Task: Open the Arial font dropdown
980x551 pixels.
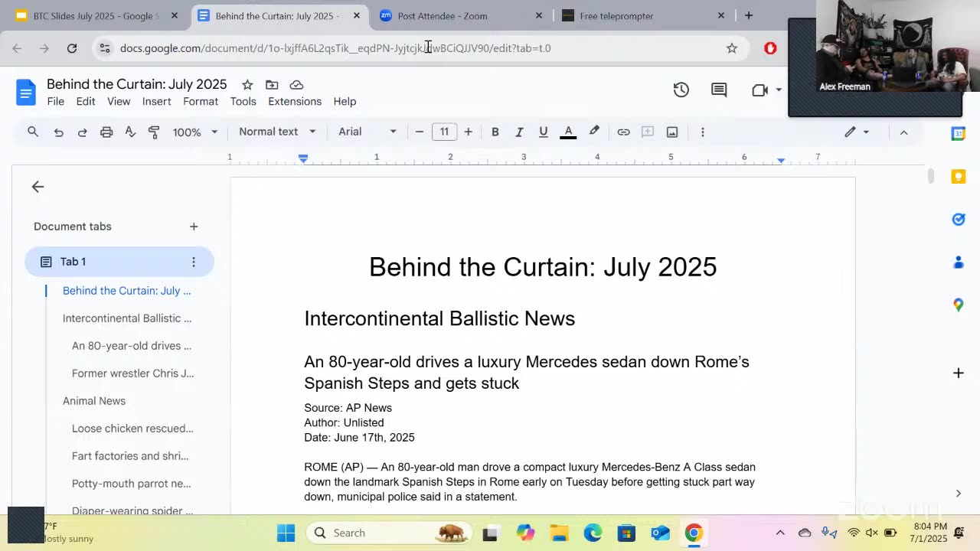Action: (x=367, y=132)
